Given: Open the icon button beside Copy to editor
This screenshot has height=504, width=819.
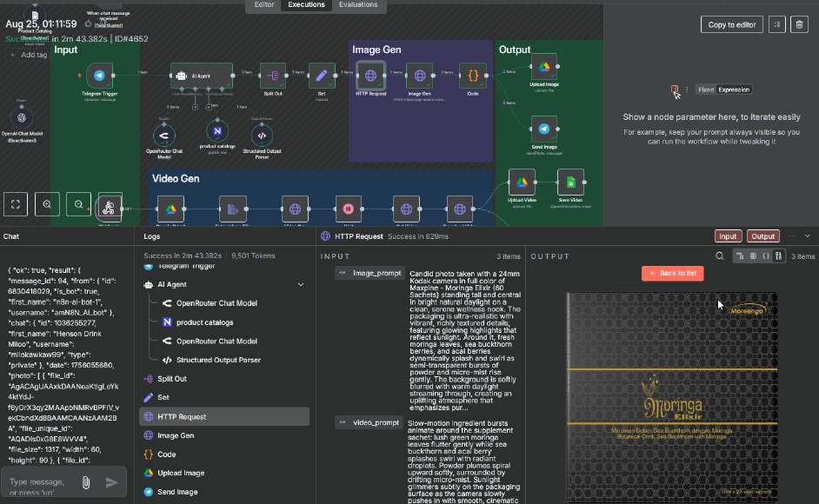Looking at the screenshot, I should [x=776, y=24].
